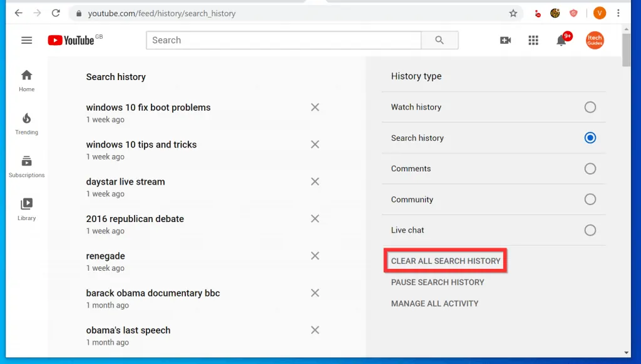Click Clear All Search History

(445, 261)
